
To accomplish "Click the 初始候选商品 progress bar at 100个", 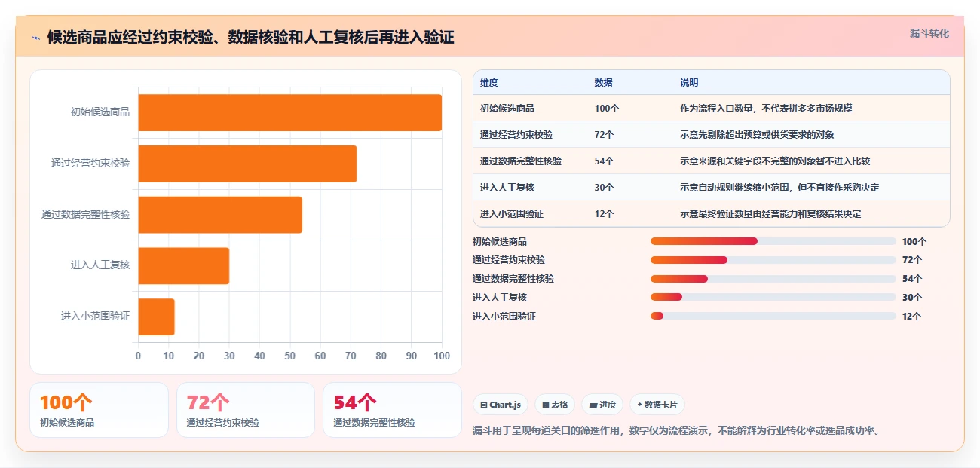I will tap(773, 241).
